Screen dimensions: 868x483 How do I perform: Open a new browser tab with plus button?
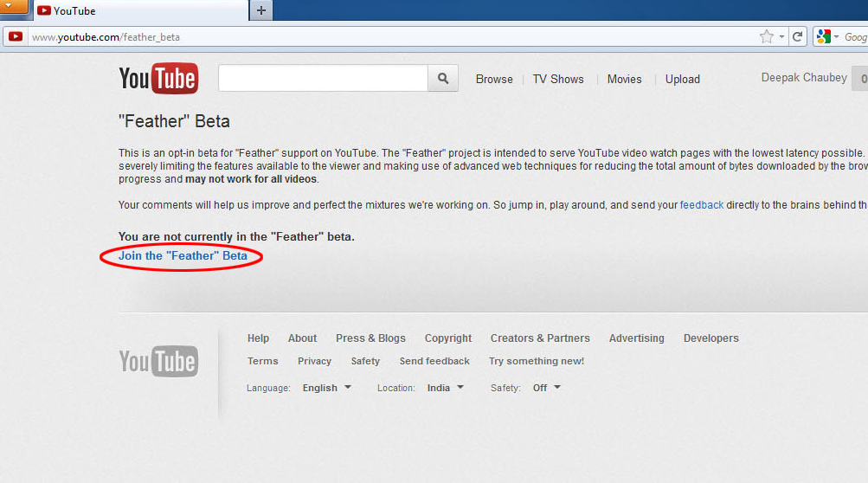pyautogui.click(x=261, y=10)
